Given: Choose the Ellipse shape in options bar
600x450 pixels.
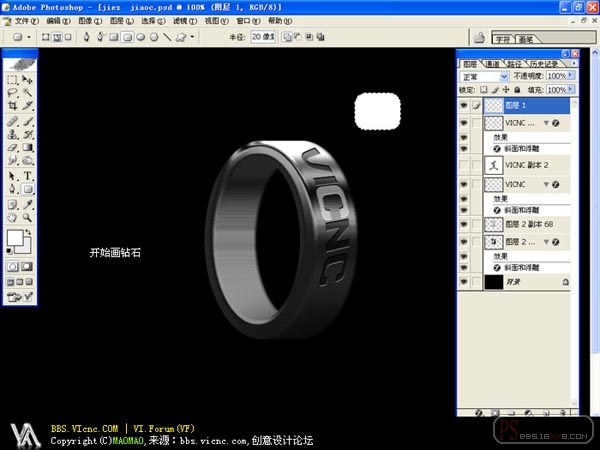Looking at the screenshot, I should (x=141, y=37).
